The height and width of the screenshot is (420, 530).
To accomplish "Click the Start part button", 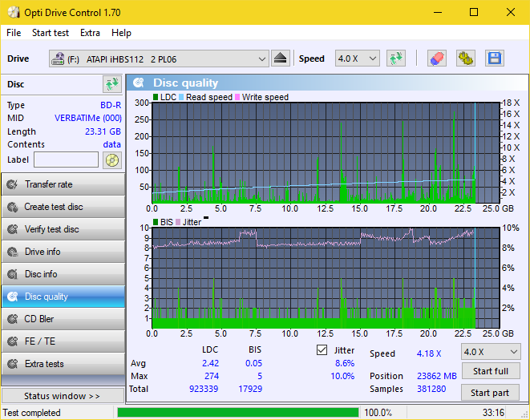I will click(490, 393).
